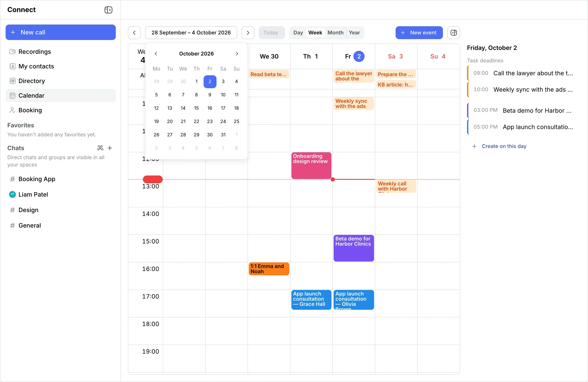Viewport: 588px width, 382px height.
Task: Open Weekly call with Harbor event
Action: pos(396,186)
